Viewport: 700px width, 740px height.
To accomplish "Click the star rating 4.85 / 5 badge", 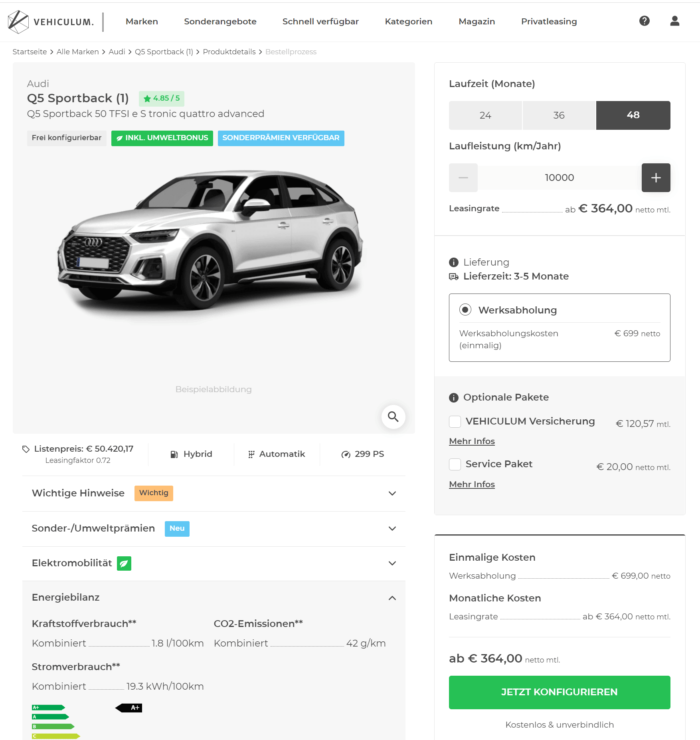I will click(162, 98).
